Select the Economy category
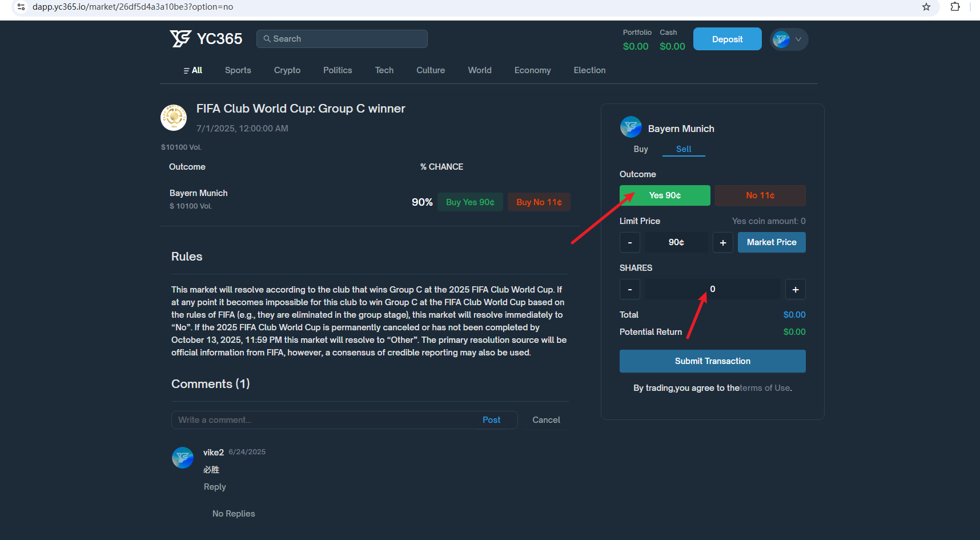Viewport: 980px width, 540px height. tap(533, 70)
